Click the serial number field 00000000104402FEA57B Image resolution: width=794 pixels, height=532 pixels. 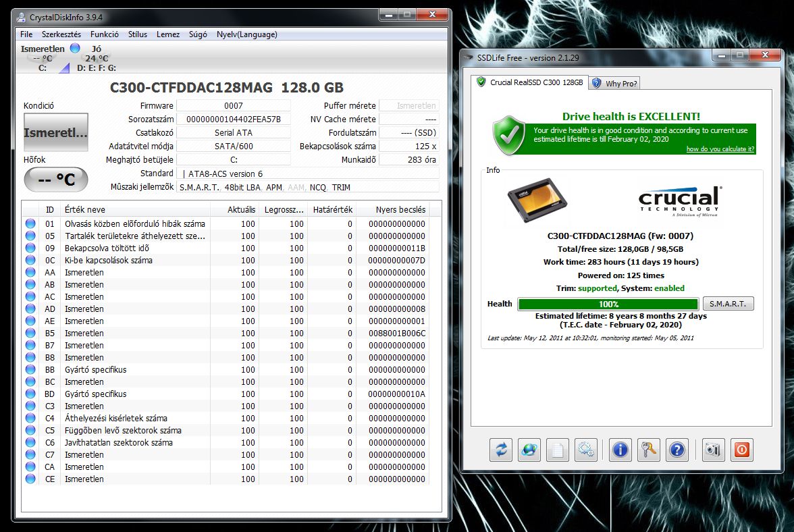234,119
